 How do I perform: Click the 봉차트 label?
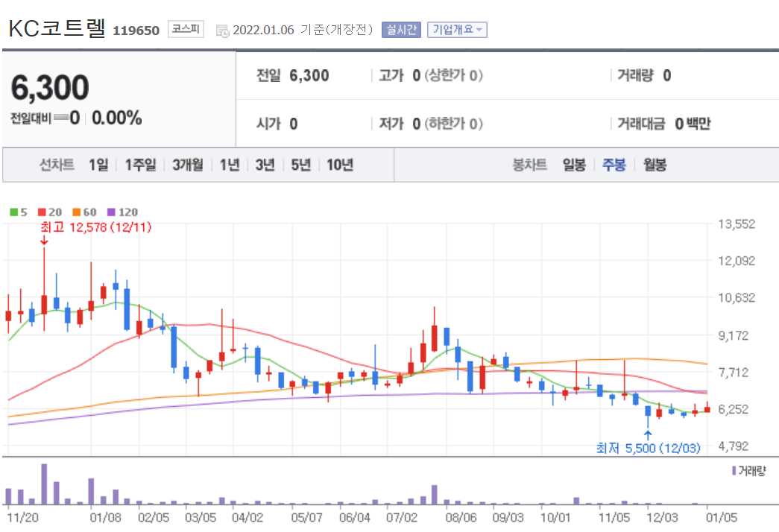(x=529, y=165)
